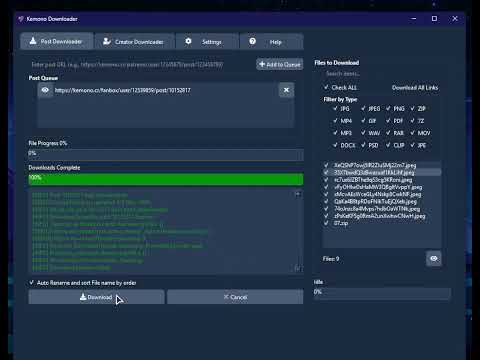This screenshot has height=360, width=480.
Task: Toggle the MOV filter checkbox
Action: 413,133
